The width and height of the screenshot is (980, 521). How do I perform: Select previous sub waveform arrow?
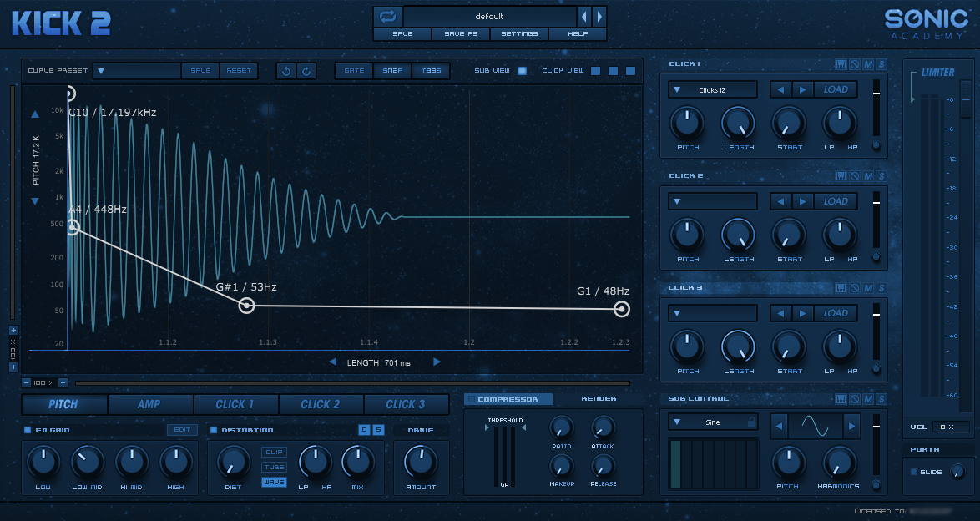tap(779, 427)
